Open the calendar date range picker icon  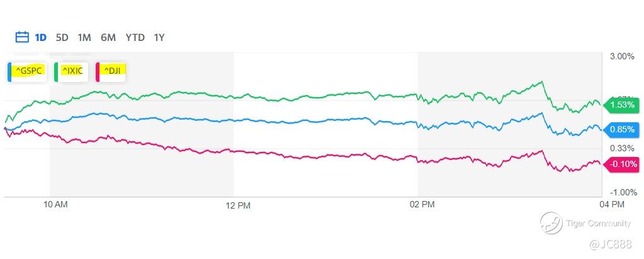(x=22, y=37)
